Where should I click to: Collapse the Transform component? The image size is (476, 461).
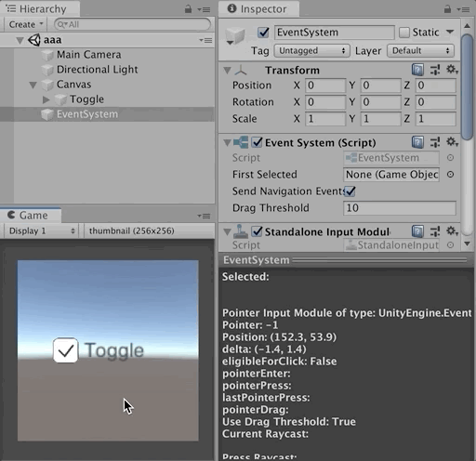[227, 71]
